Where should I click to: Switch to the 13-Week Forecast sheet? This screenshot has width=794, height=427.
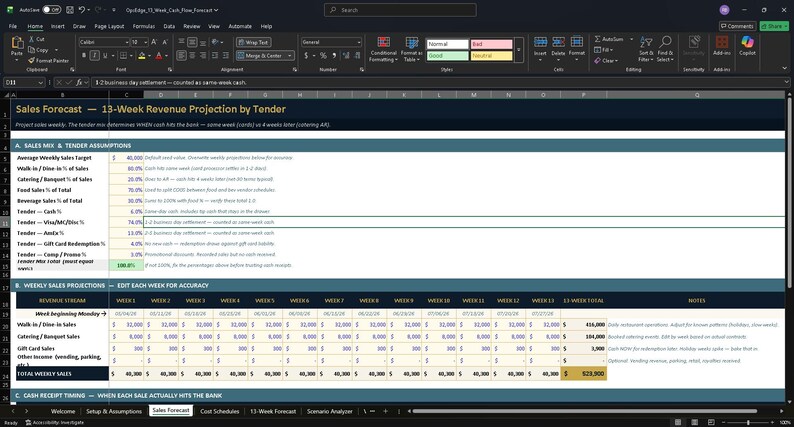click(x=273, y=411)
